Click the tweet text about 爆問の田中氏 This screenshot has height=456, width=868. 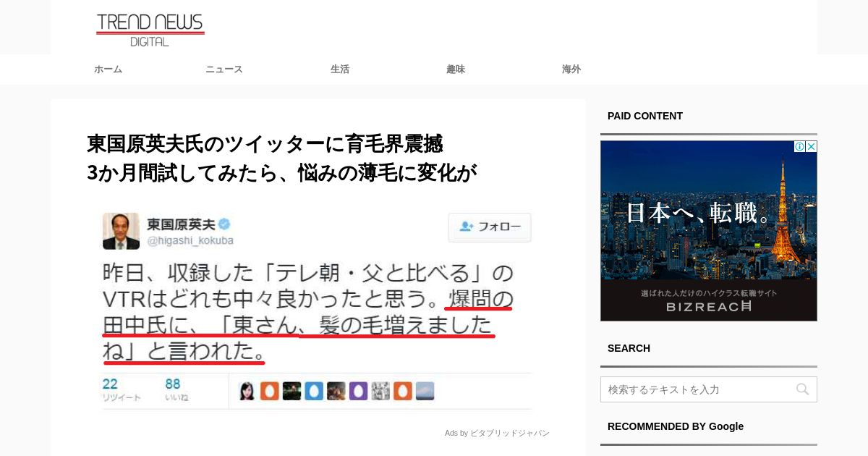pyautogui.click(x=308, y=313)
